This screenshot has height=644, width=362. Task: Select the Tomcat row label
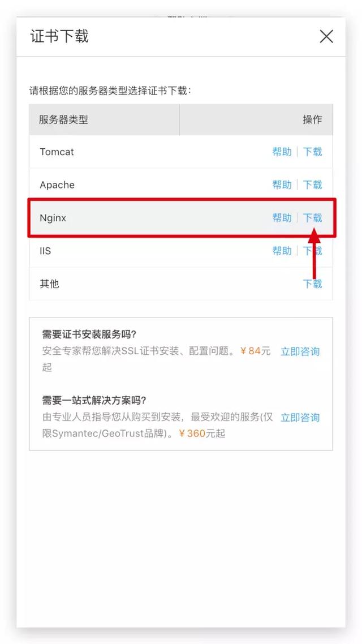pos(57,152)
